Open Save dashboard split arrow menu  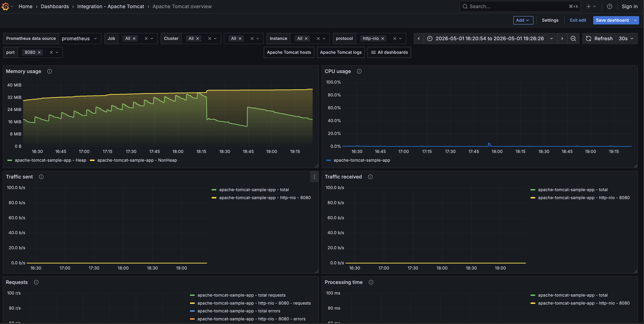pos(635,20)
